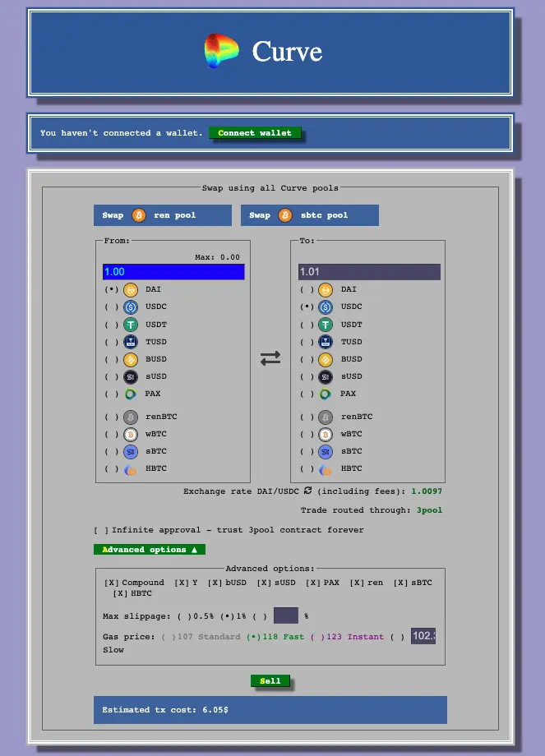Click the sUSD coin icon in From list
Screen dimensions: 545x756
(131, 376)
